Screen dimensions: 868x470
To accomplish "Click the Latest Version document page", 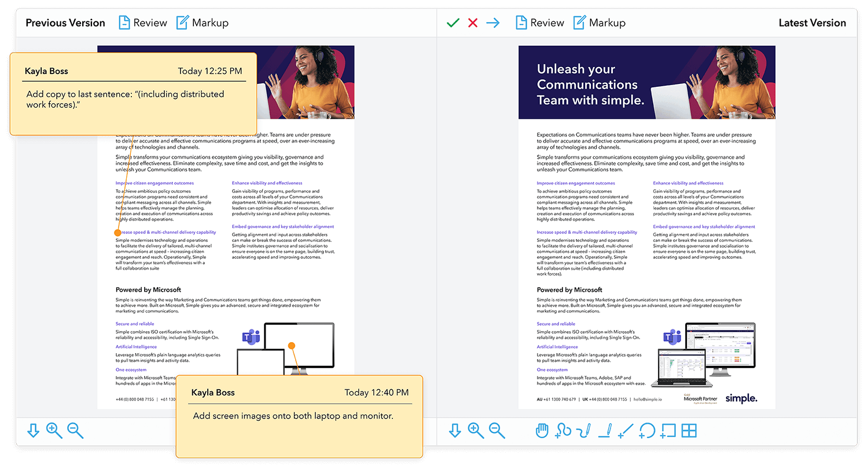I will pos(646,227).
